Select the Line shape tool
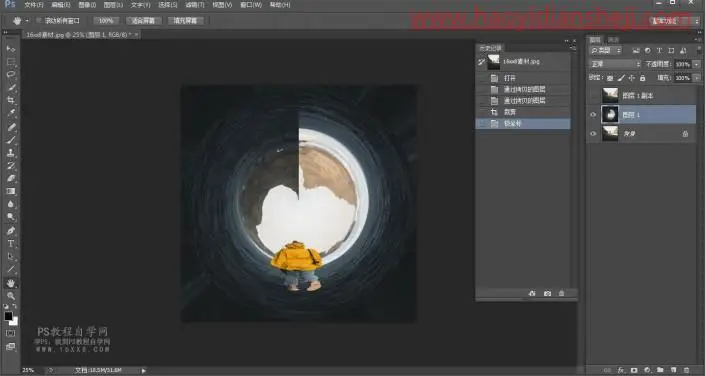Screen dimensions: 705x376 pos(11,269)
